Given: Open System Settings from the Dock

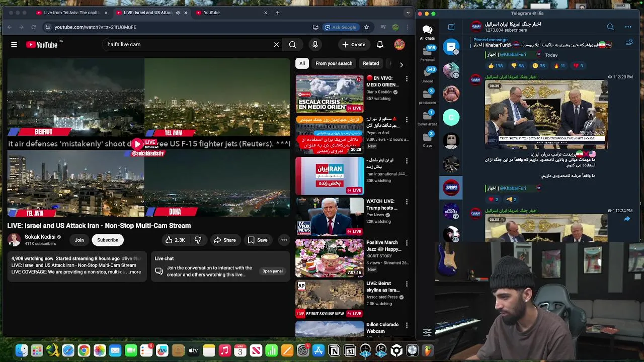Looking at the screenshot, I should pos(303,350).
